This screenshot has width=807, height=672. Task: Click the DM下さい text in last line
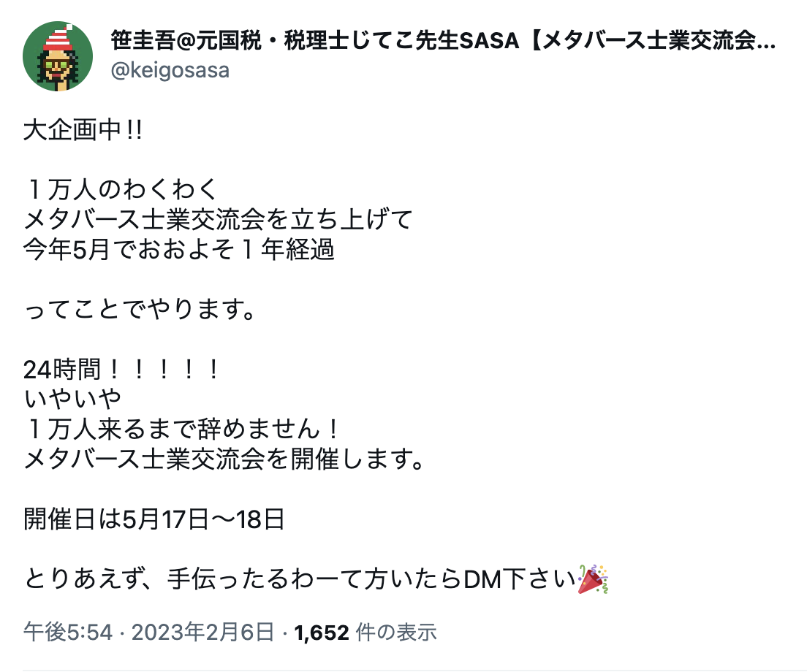520,581
